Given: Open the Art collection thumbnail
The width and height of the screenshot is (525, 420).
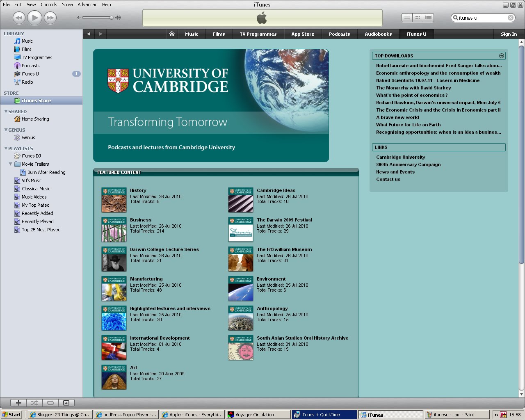Looking at the screenshot, I should pos(114,377).
